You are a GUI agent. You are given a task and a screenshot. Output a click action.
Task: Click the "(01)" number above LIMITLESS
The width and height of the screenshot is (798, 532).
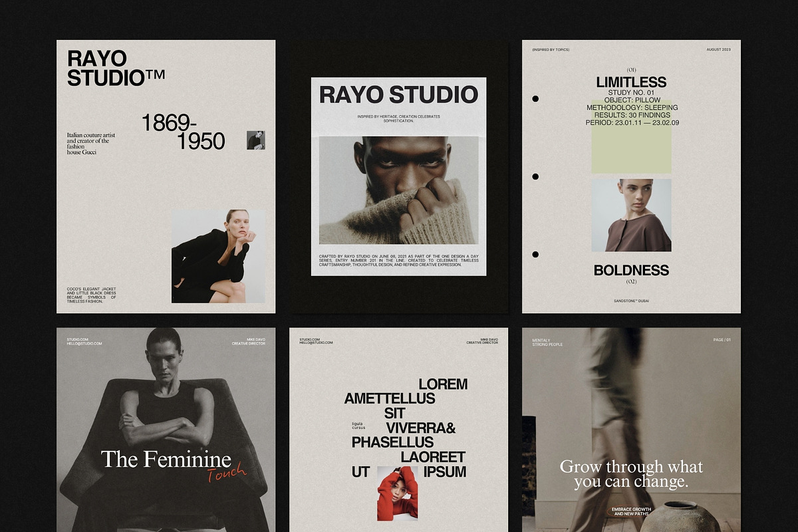click(631, 70)
